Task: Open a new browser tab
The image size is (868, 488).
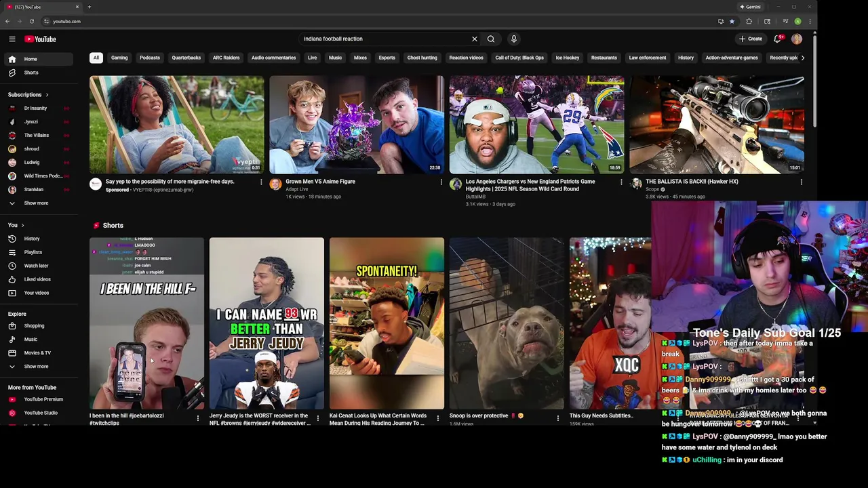Action: tap(89, 7)
